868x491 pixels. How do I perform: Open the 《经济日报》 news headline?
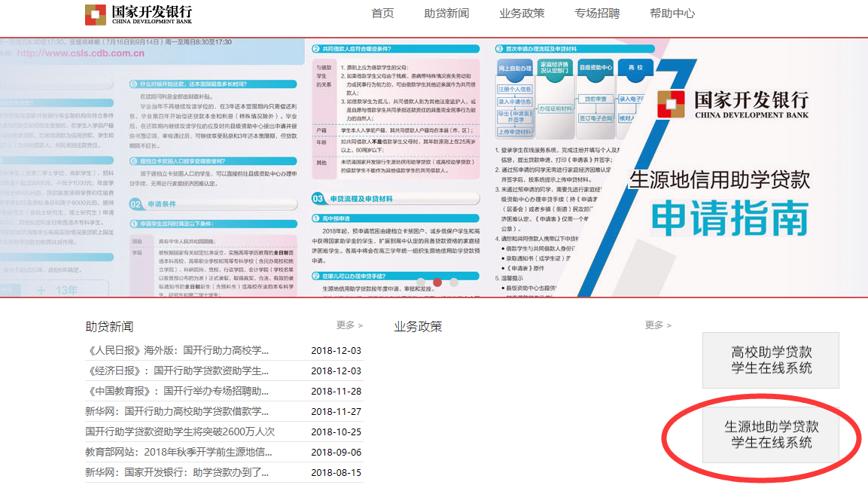point(178,371)
